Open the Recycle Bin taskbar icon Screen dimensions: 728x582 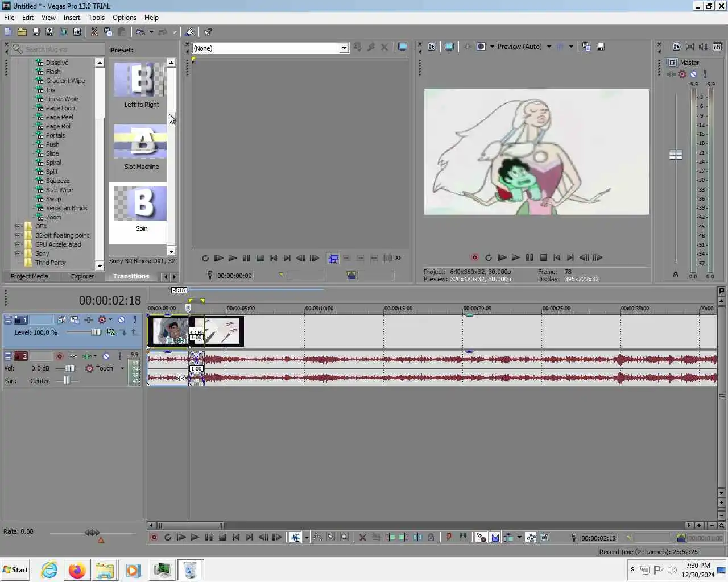point(191,570)
